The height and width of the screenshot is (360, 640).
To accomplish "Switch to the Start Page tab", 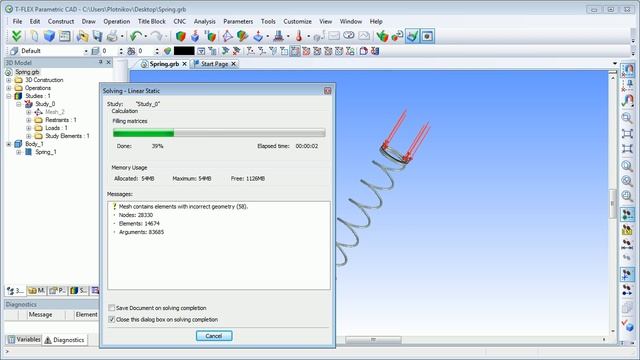I will coord(214,64).
